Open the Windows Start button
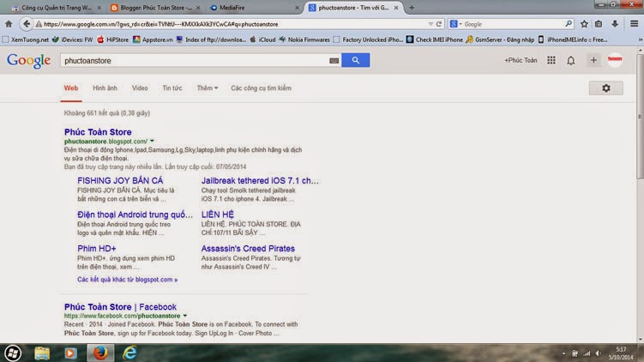 point(13,353)
